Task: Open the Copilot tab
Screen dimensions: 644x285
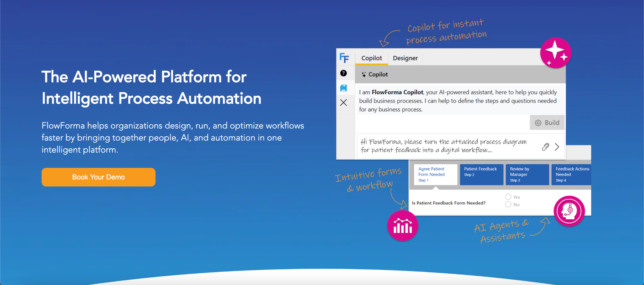Action: click(x=372, y=58)
